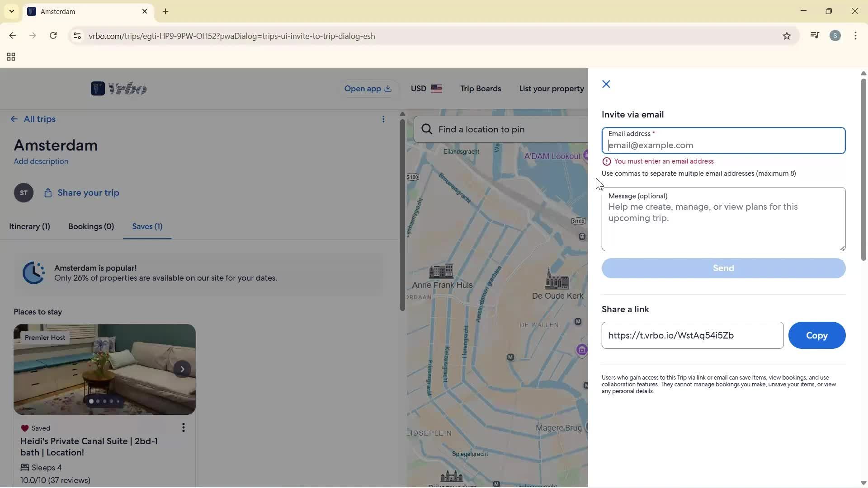Close the invite dialog
This screenshot has width=868, height=488.
[x=606, y=84]
